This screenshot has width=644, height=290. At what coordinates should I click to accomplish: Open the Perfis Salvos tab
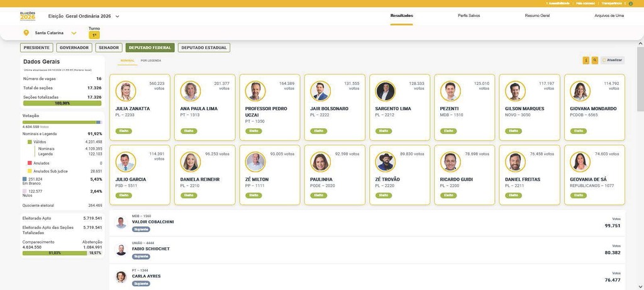[469, 16]
